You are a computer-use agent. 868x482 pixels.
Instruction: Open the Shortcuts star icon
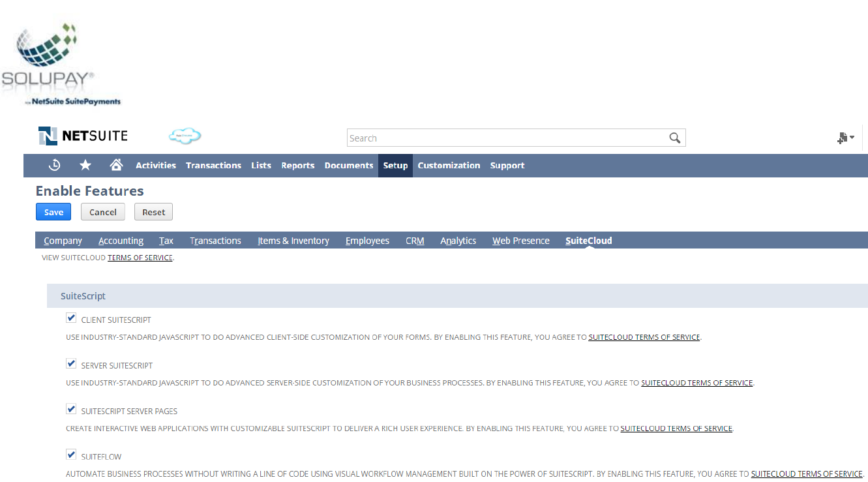pyautogui.click(x=85, y=165)
